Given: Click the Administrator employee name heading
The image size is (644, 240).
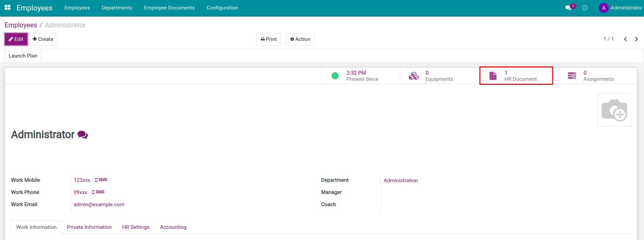Looking at the screenshot, I should [43, 135].
